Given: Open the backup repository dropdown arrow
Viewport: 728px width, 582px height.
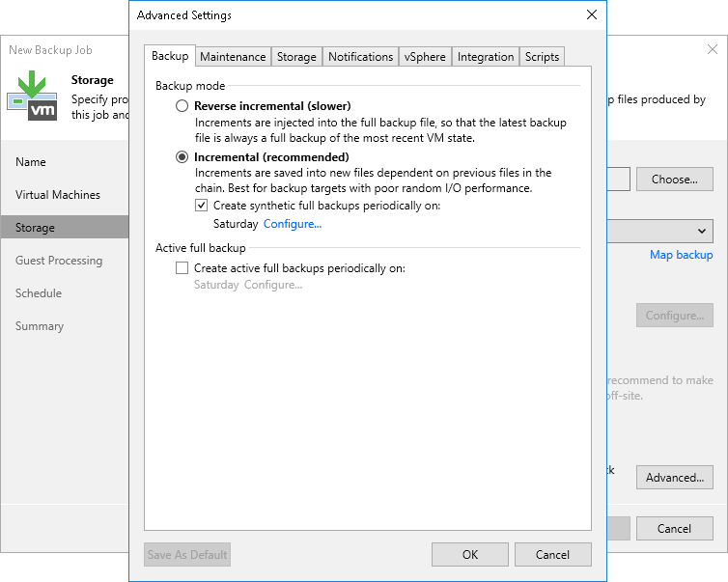Looking at the screenshot, I should [702, 231].
